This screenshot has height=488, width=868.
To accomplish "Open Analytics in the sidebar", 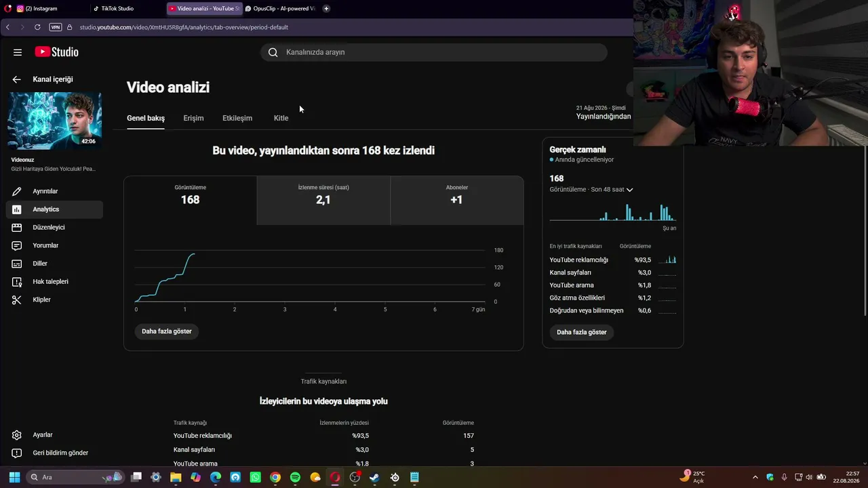I will (54, 209).
